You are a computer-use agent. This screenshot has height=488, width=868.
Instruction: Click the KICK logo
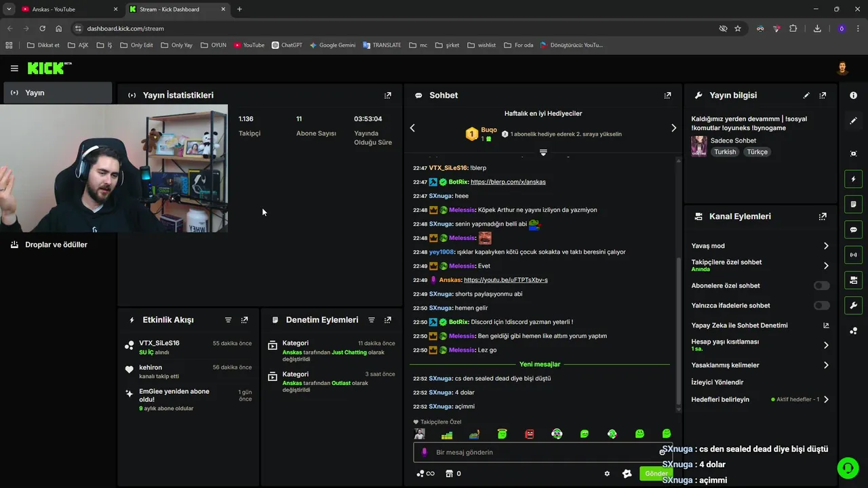[x=49, y=68]
